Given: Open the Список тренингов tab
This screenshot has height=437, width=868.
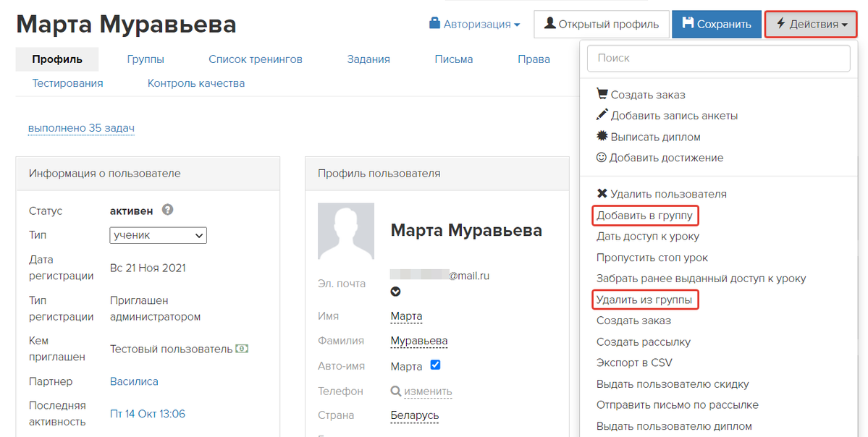Looking at the screenshot, I should point(256,59).
